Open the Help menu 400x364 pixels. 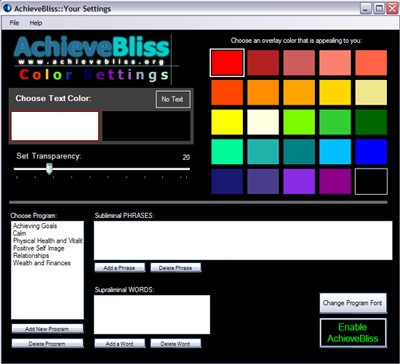pos(36,23)
